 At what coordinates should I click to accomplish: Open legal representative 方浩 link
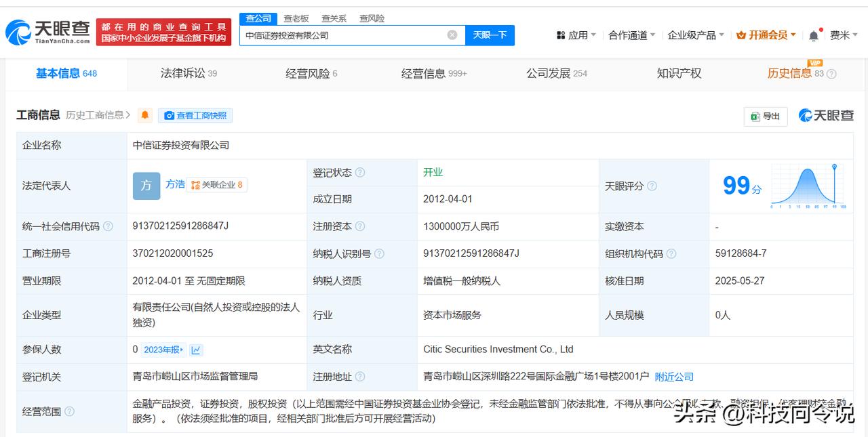(x=175, y=184)
